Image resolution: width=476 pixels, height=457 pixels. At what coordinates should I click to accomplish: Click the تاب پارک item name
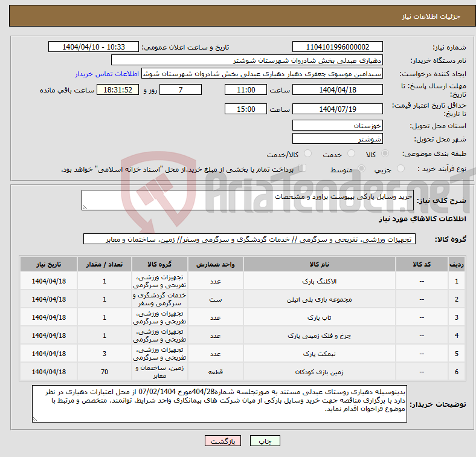[319, 317]
